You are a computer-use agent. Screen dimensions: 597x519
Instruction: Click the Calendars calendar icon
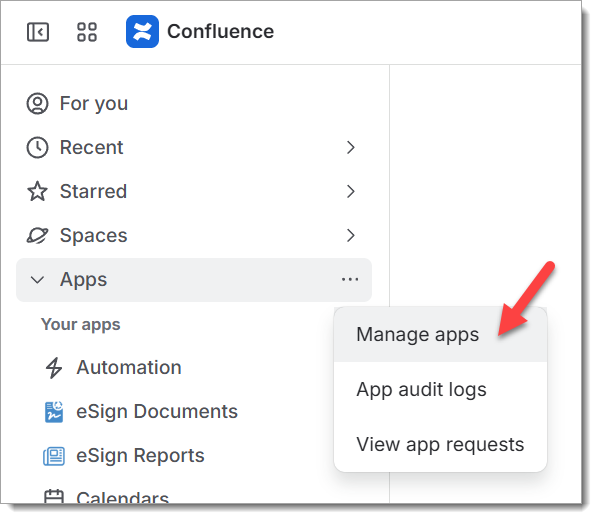click(54, 497)
